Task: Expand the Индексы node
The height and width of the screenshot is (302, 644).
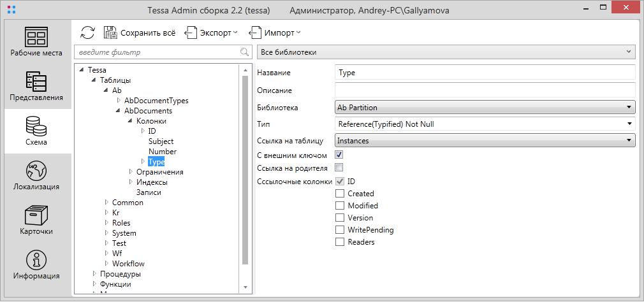Action: pyautogui.click(x=131, y=182)
